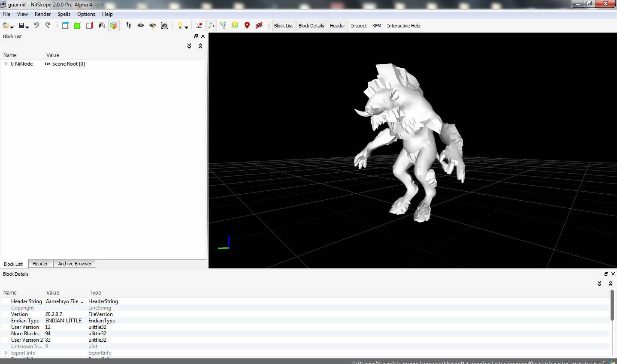The width and height of the screenshot is (617, 364).
Task: Toggle the Block List toolbar button
Action: 284,26
